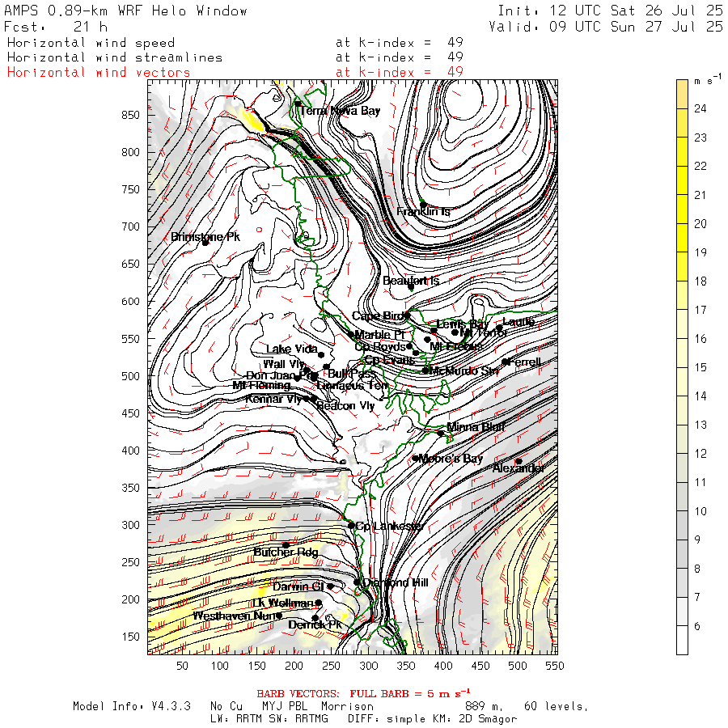
Task: Click the 'Darwin Gl' map label
Action: point(298,587)
